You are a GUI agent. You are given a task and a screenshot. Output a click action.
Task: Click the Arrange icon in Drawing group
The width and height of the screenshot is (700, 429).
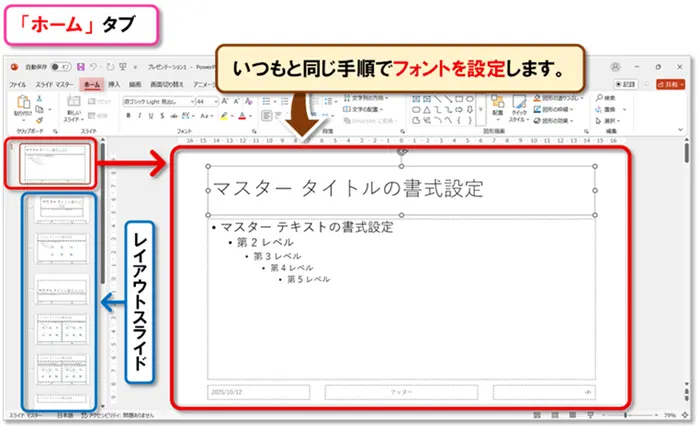[497, 102]
